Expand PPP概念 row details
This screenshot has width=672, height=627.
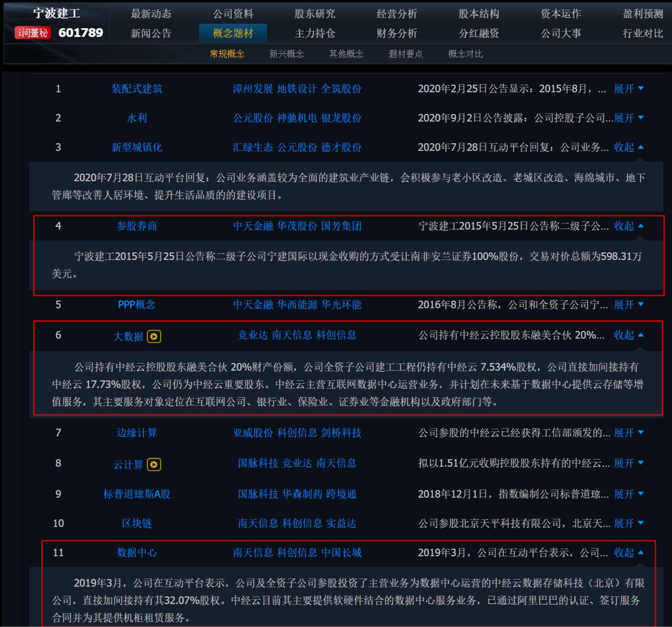(628, 304)
